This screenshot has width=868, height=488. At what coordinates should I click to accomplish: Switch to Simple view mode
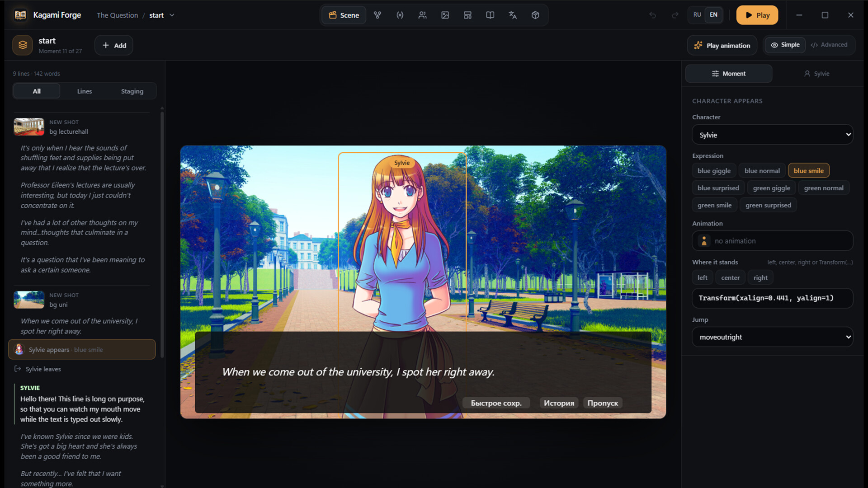tap(785, 45)
